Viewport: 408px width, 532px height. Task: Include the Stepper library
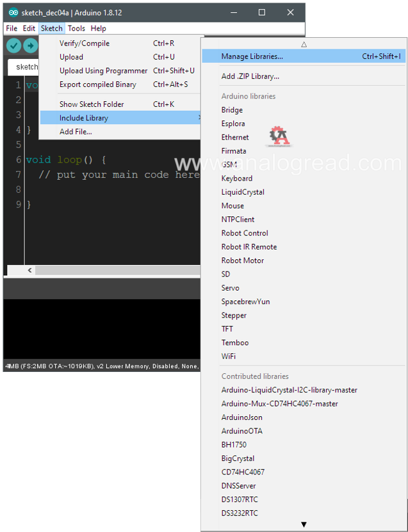pyautogui.click(x=304, y=315)
